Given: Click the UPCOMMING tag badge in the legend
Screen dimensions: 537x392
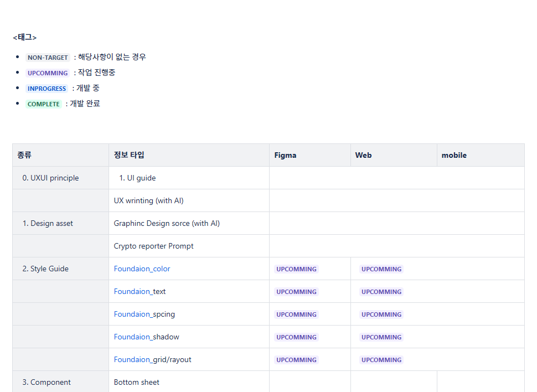Looking at the screenshot, I should tap(48, 73).
